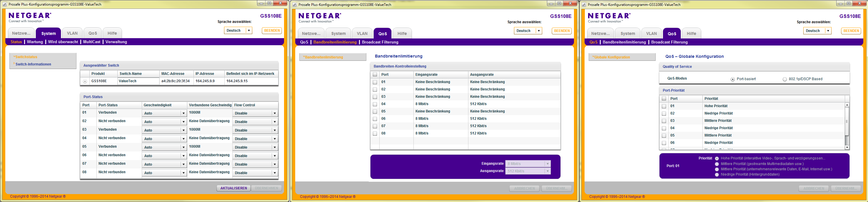Tick the port 04 checkbox in the Bandbreiten-Kontrolleinstellung table

375,104
